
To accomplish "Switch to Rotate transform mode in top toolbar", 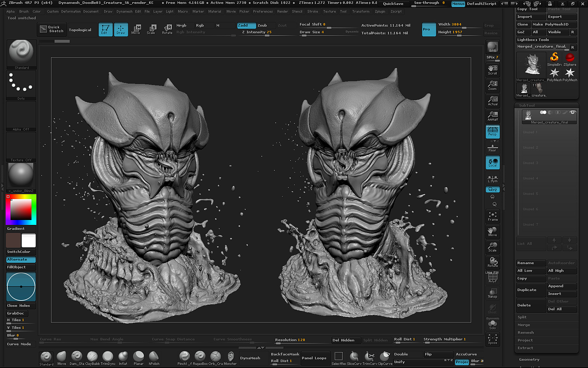I will point(167,29).
